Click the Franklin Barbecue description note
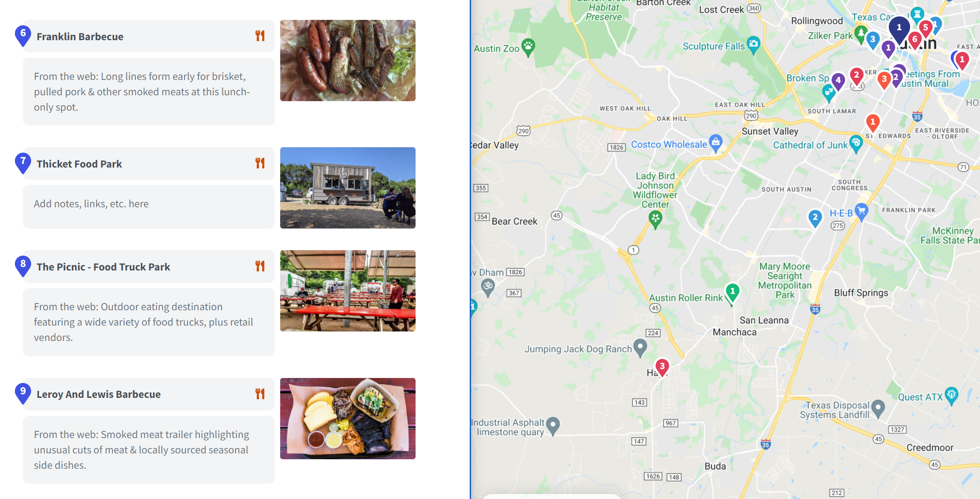The image size is (980, 499). click(149, 92)
